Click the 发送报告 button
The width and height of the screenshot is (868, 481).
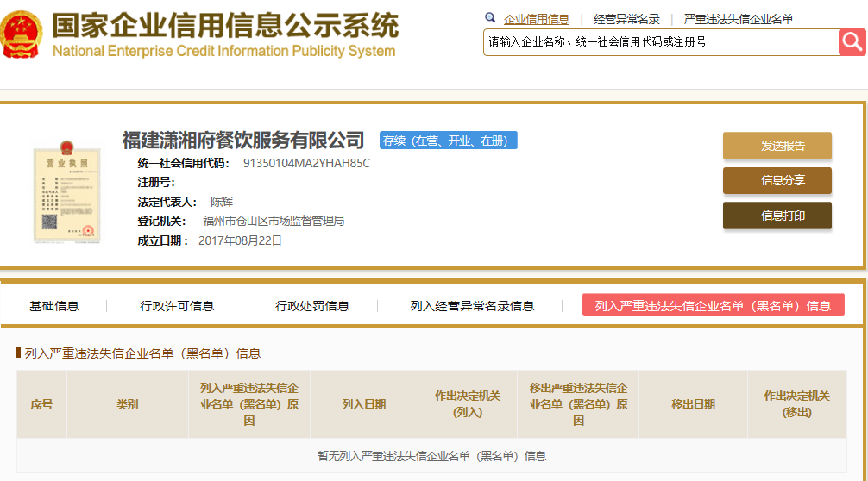click(x=777, y=146)
